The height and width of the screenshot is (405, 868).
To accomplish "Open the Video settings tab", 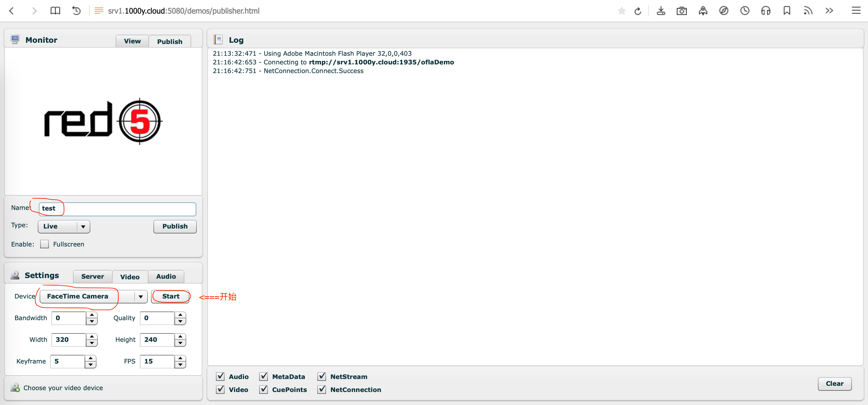I will tap(130, 277).
